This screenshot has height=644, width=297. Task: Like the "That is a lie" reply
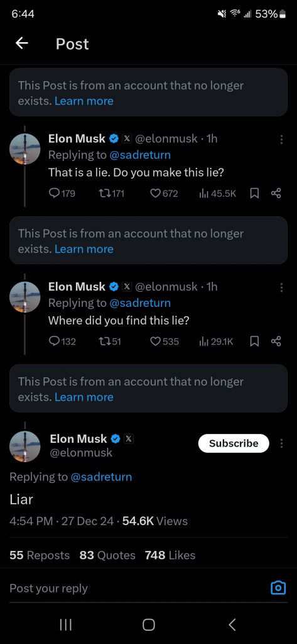point(164,194)
